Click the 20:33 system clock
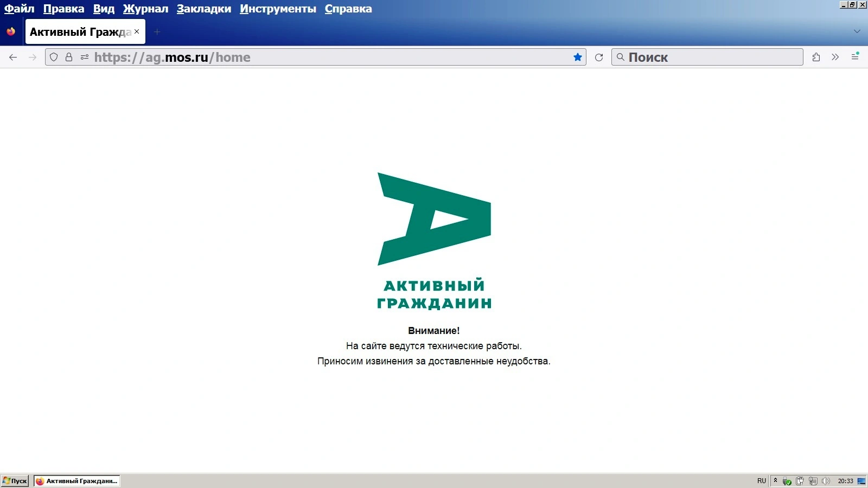This screenshot has height=488, width=868. point(845,481)
